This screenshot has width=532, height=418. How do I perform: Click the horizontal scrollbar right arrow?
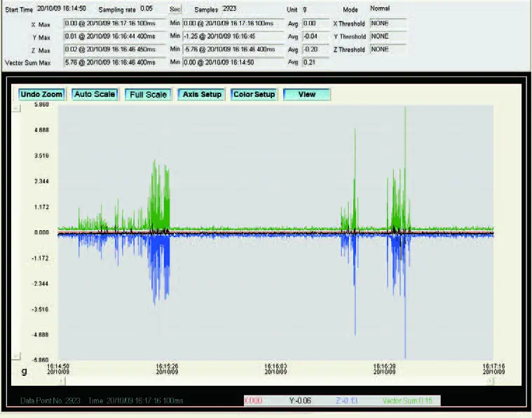(x=490, y=381)
